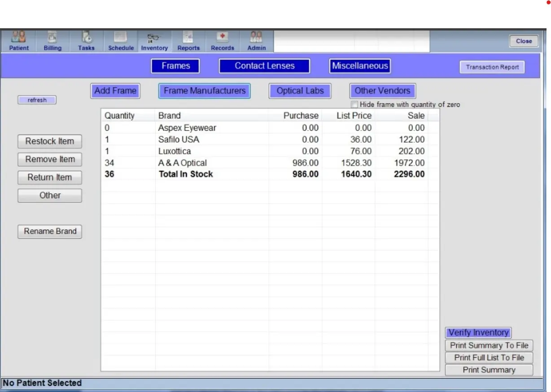Viewport: 551px width, 392px height.
Task: Open the Frame Manufacturers view
Action: pos(204,91)
